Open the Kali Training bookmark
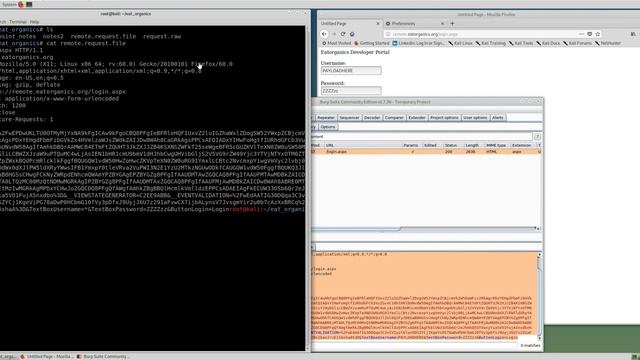This screenshot has width=640, height=360. 491,43
